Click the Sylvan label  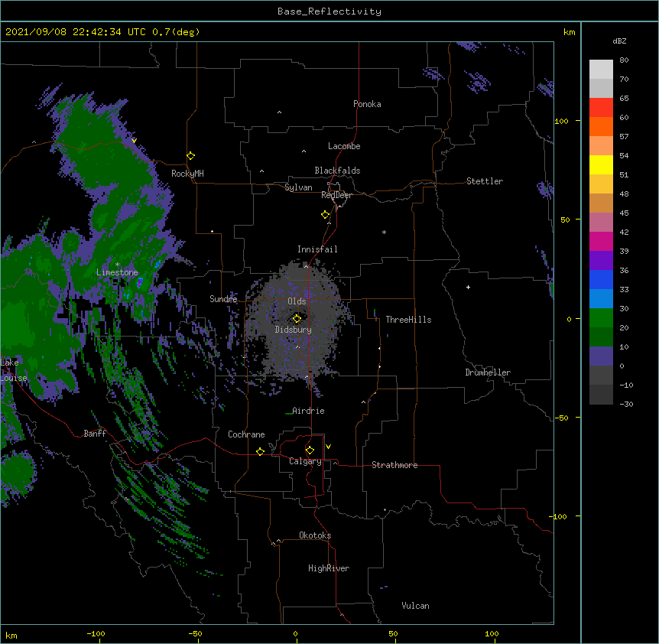tap(298, 187)
